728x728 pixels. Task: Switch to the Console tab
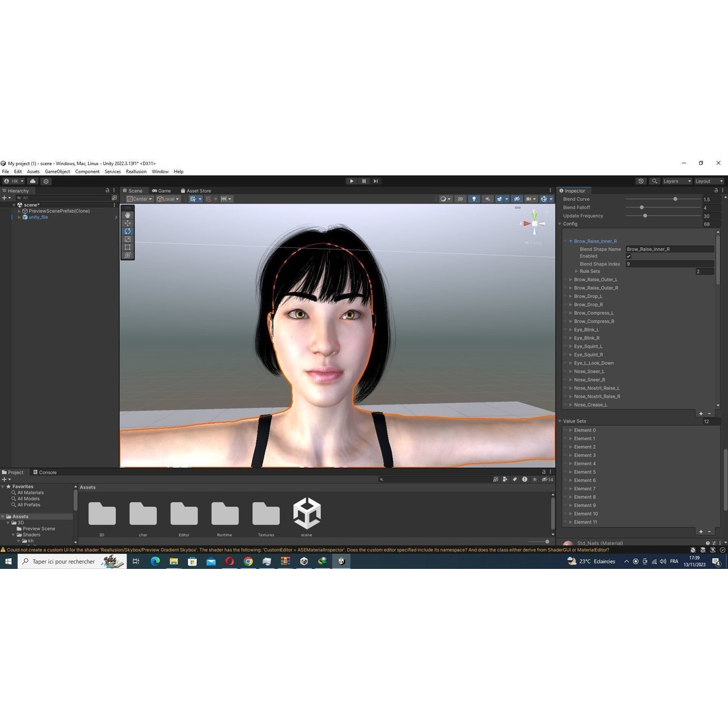45,472
